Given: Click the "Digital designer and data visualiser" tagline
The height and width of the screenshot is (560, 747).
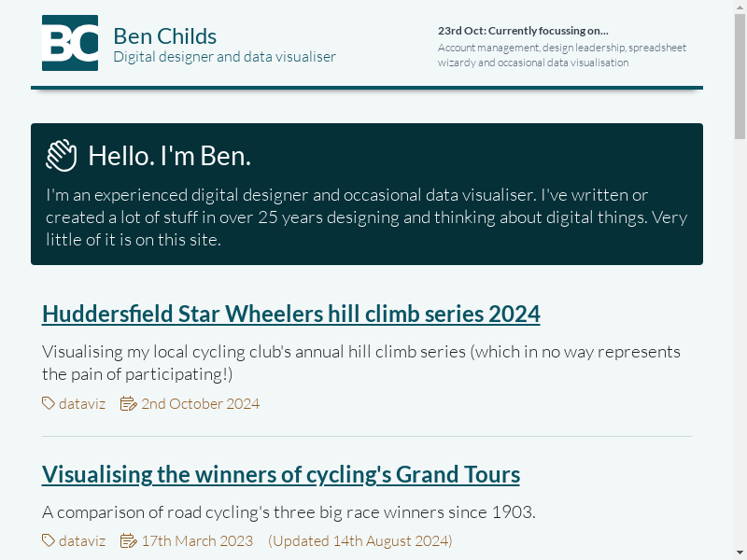Looking at the screenshot, I should click(224, 57).
